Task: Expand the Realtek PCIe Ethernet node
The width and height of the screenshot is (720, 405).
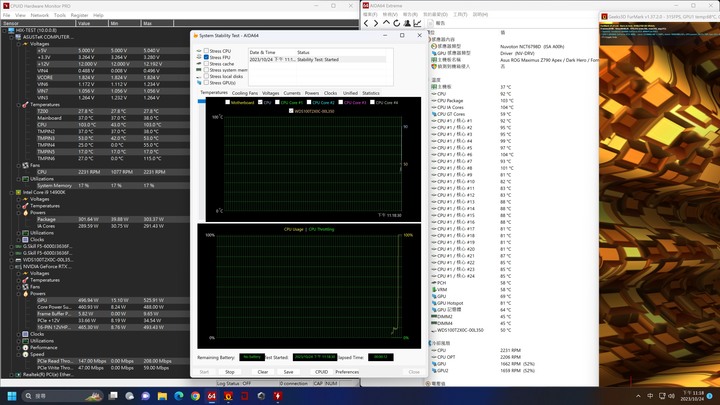Action: 12,375
